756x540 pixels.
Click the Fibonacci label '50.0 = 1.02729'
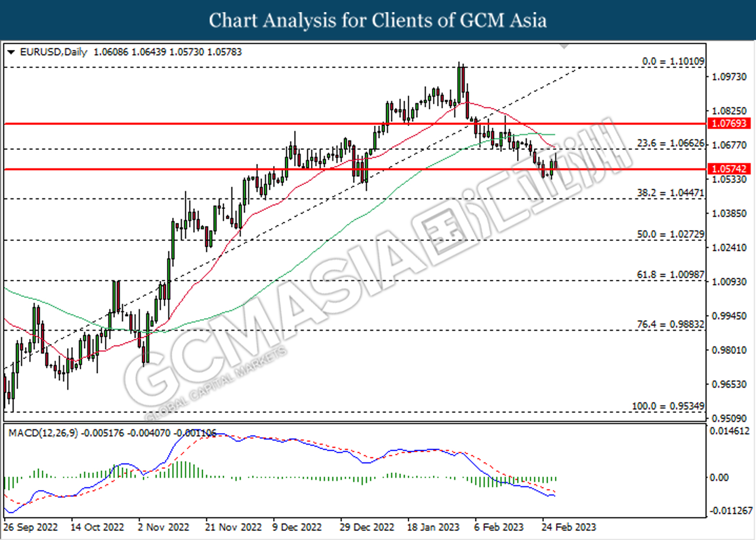tap(670, 234)
